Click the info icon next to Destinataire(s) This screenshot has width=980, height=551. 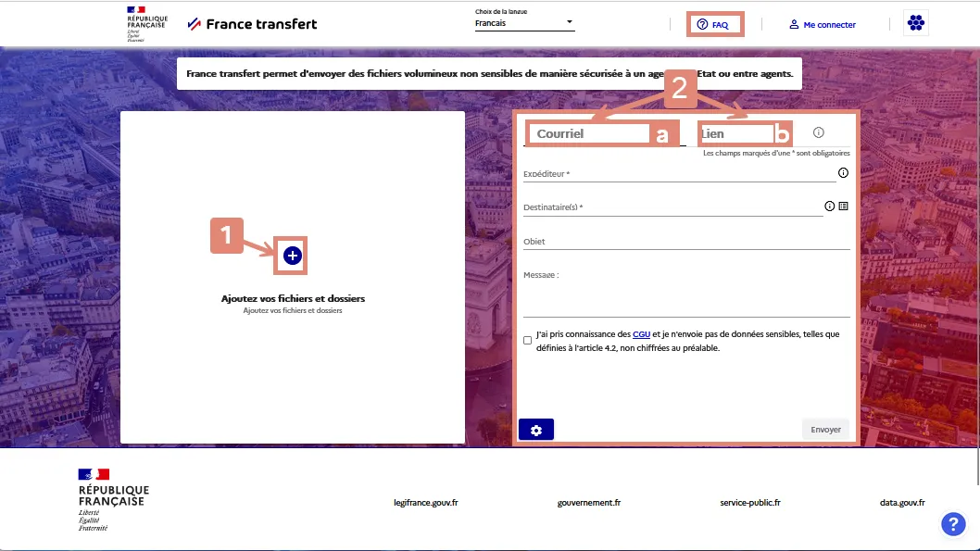pos(829,207)
